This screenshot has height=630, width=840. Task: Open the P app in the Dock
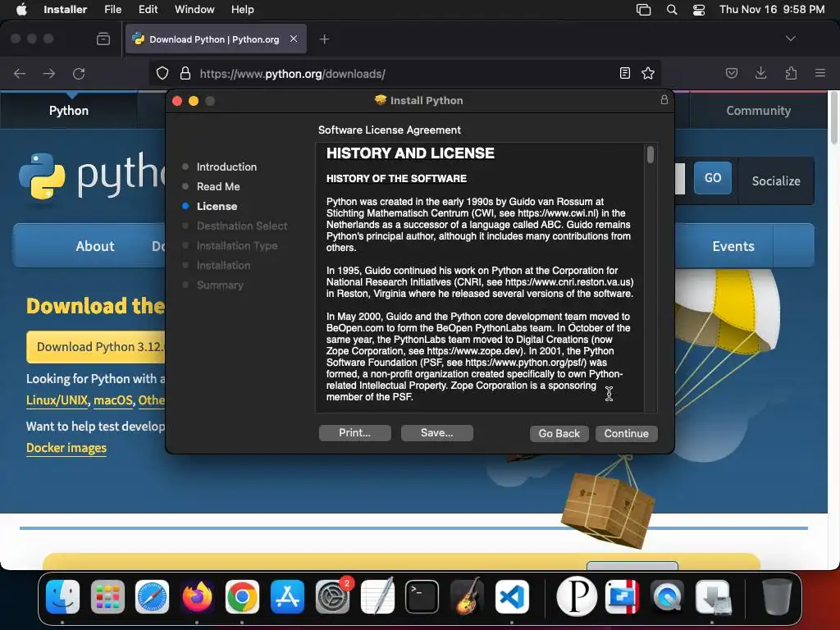[577, 597]
